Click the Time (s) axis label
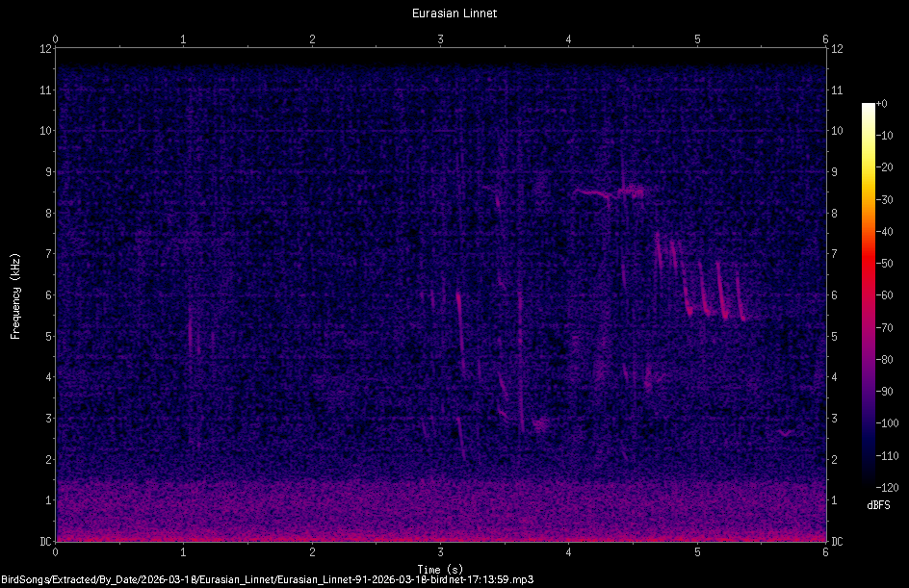This screenshot has width=909, height=588. [x=440, y=568]
